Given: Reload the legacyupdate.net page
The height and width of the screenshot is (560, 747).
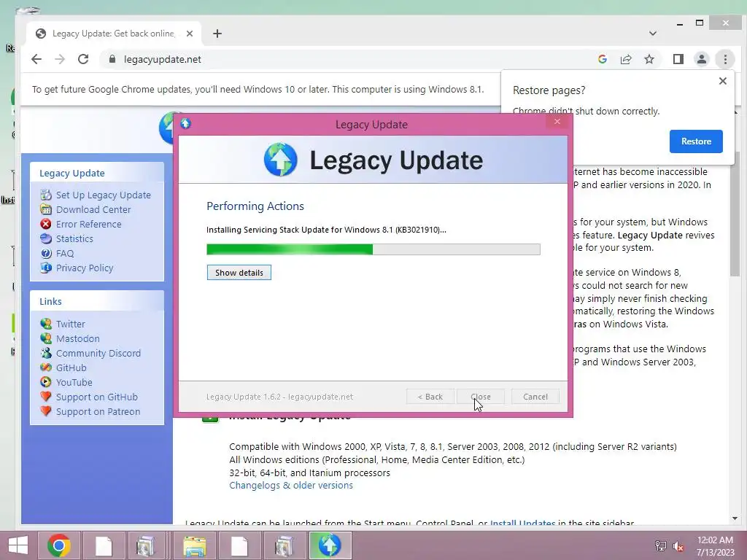Looking at the screenshot, I should 83,59.
